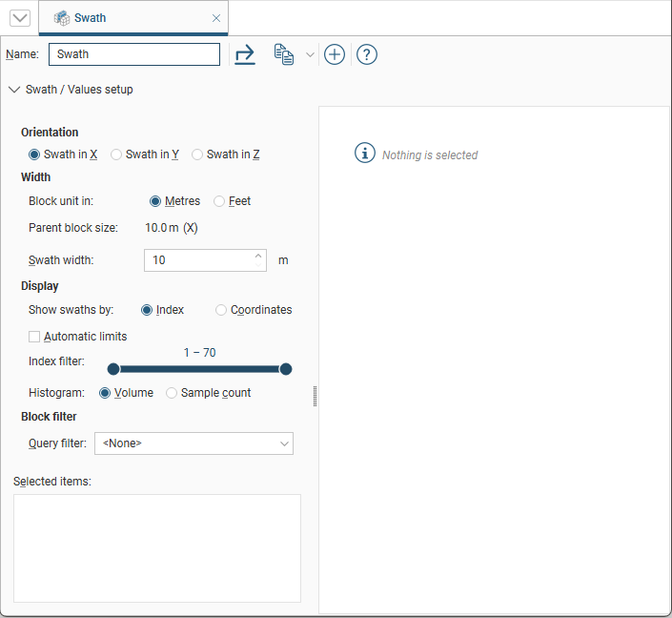Close the Swath tab
672x618 pixels.
tap(216, 18)
